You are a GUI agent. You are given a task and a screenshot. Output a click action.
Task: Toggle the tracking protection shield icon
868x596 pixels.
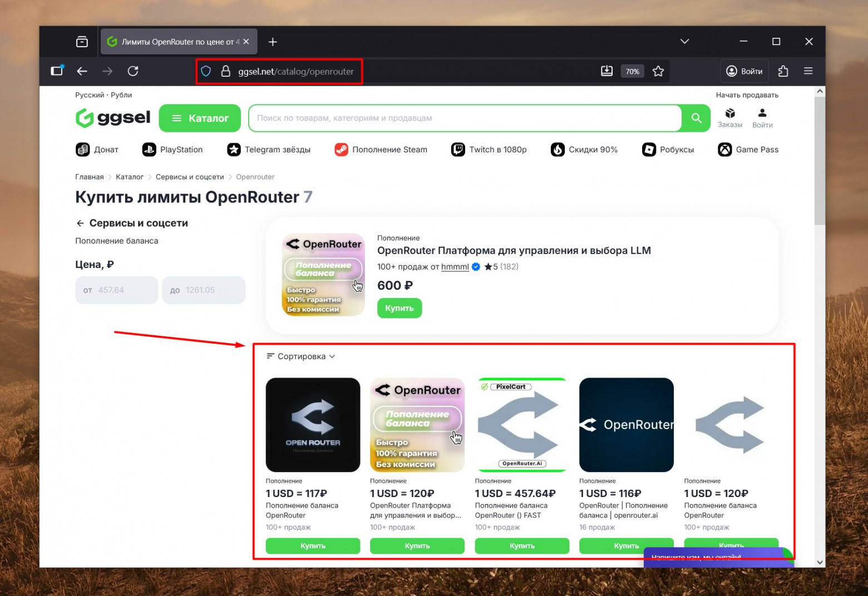tap(206, 71)
